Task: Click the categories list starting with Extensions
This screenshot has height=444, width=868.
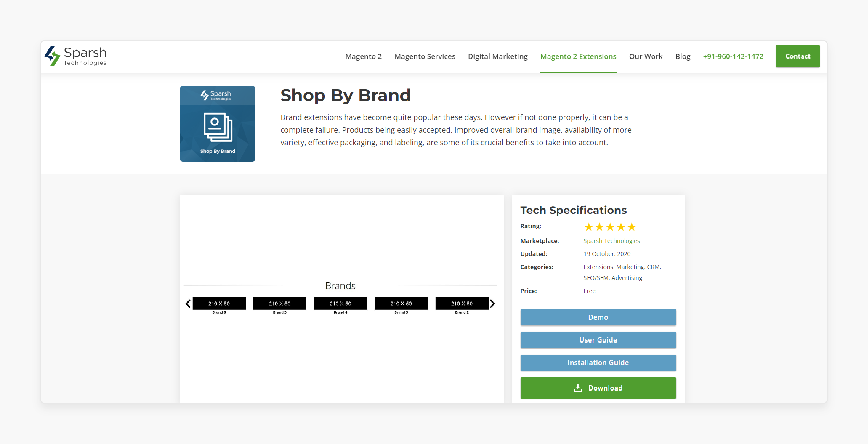Action: pos(622,272)
